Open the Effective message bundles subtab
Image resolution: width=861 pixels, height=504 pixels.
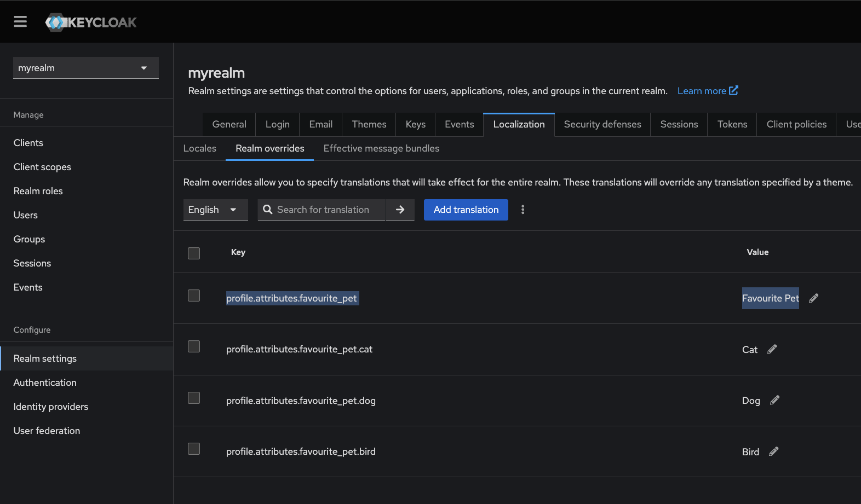click(381, 148)
